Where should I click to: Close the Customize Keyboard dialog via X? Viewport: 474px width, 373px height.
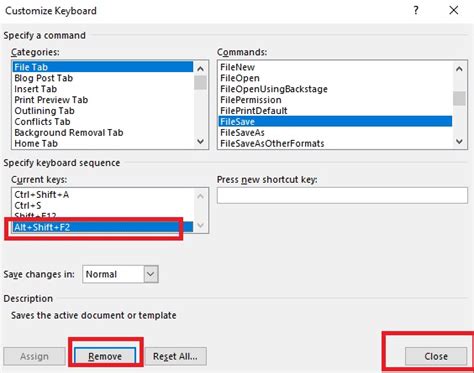click(x=454, y=10)
